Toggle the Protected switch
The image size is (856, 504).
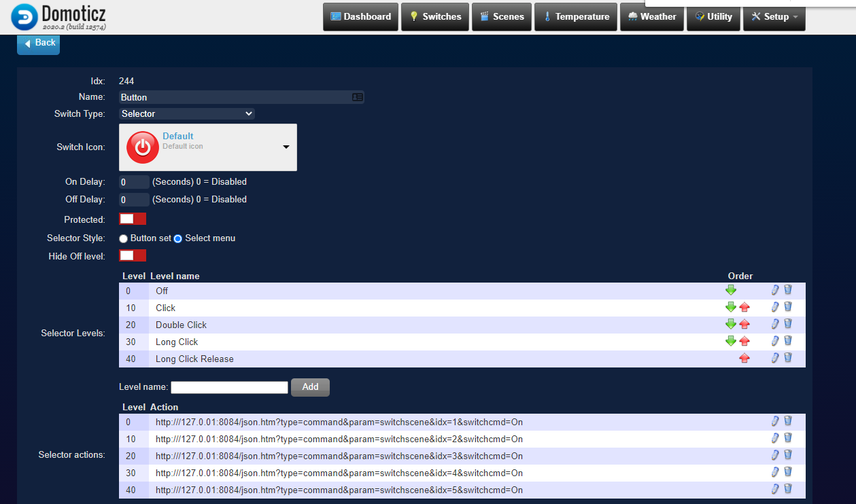click(133, 219)
